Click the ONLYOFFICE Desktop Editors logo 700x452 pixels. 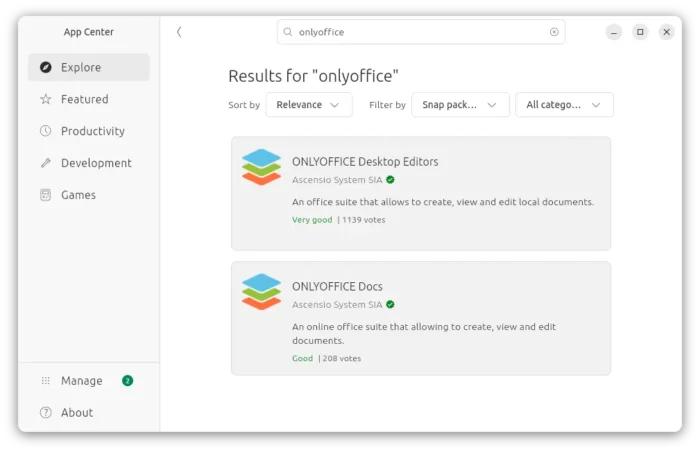[261, 167]
